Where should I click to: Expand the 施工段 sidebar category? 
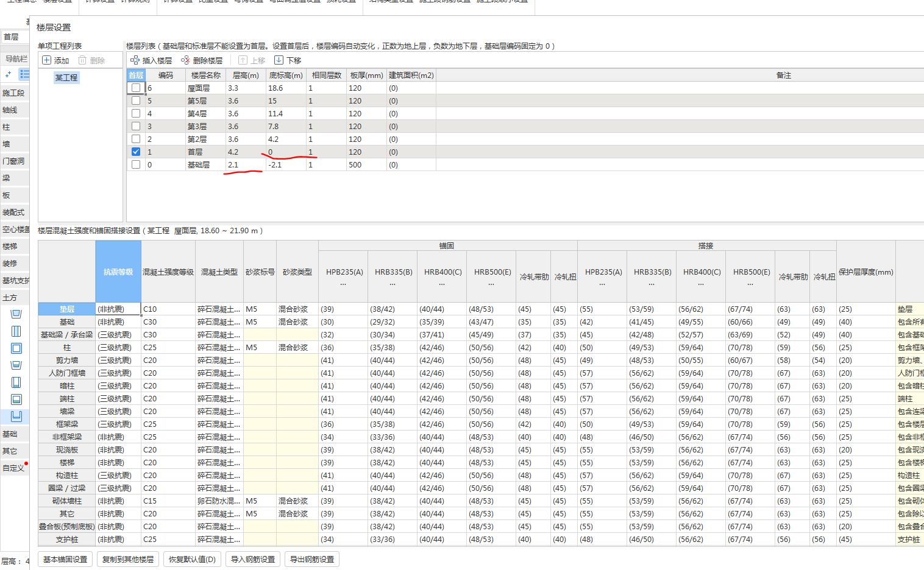pyautogui.click(x=15, y=93)
